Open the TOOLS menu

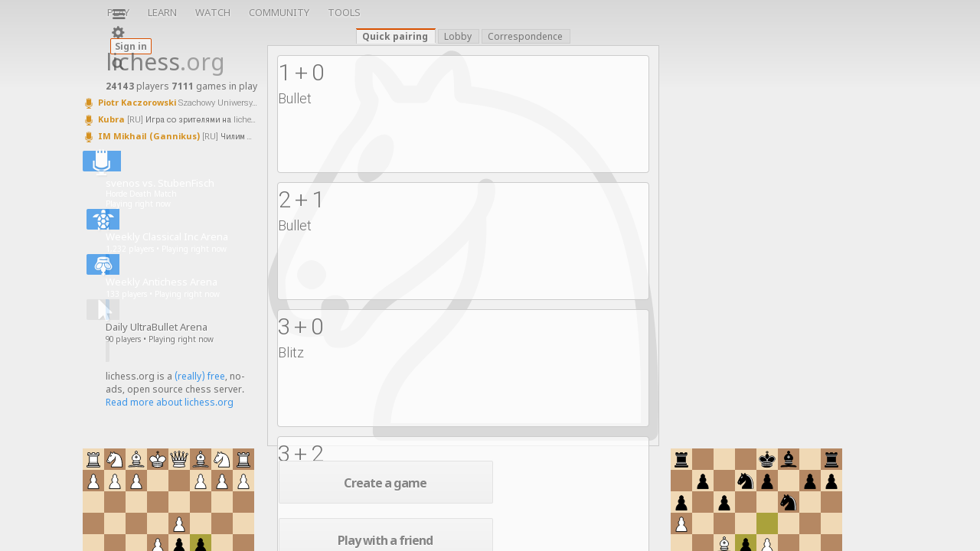click(x=345, y=13)
